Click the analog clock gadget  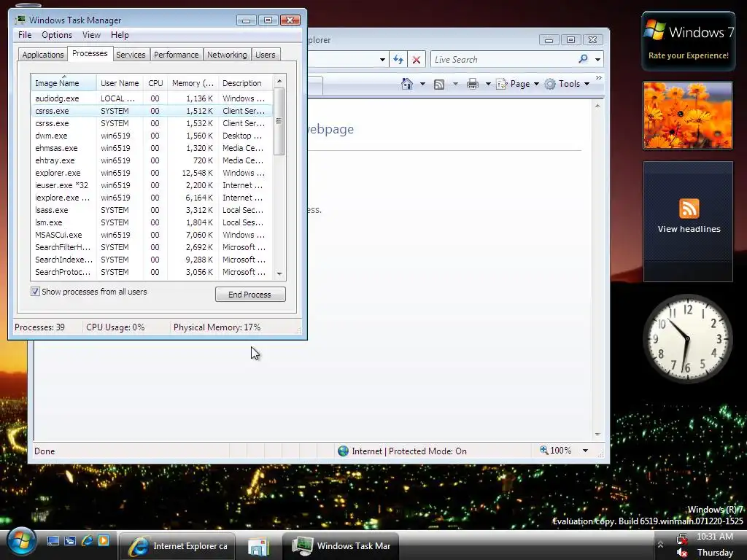coord(687,338)
